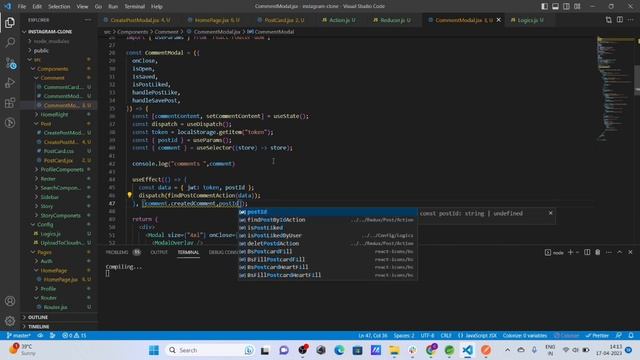This screenshot has width=640, height=360.
Task: Collapse the INSTAGRAM-CLONE root folder
Action: [50, 31]
